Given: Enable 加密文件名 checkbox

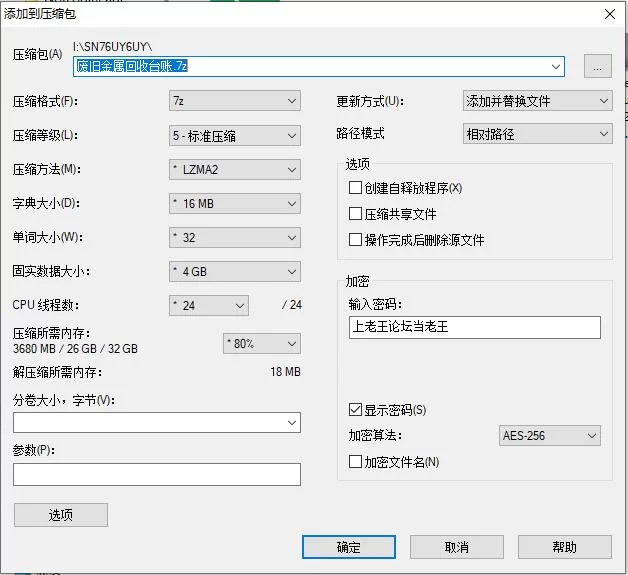Looking at the screenshot, I should click(x=355, y=462).
